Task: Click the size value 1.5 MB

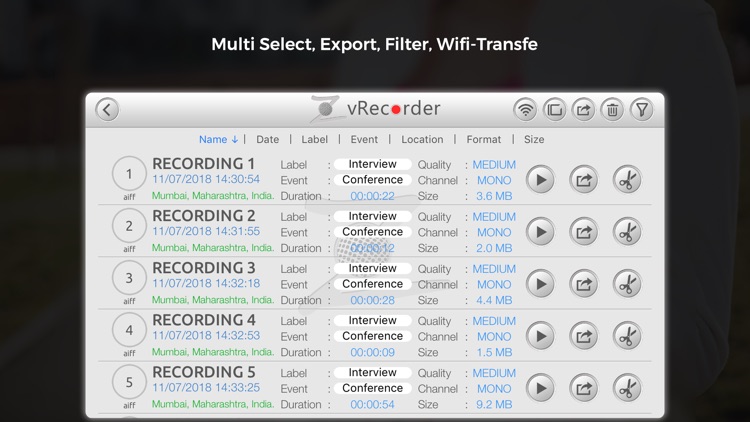Action: [x=494, y=353]
